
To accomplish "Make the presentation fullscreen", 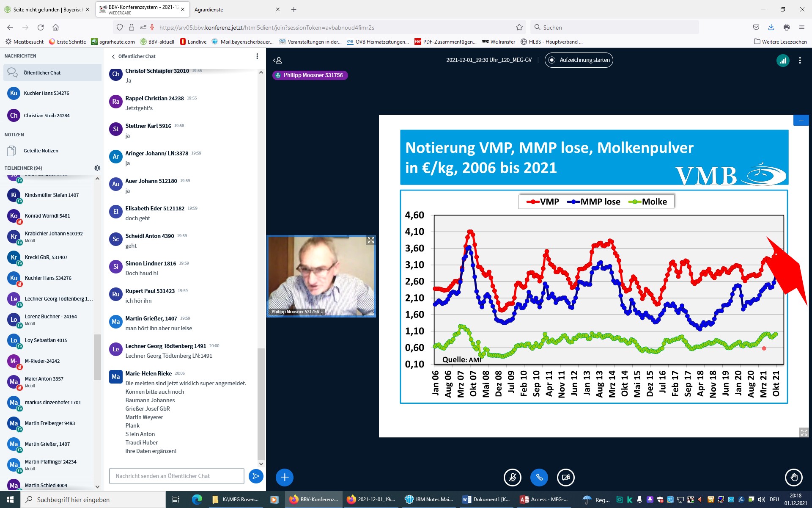I will (x=804, y=432).
